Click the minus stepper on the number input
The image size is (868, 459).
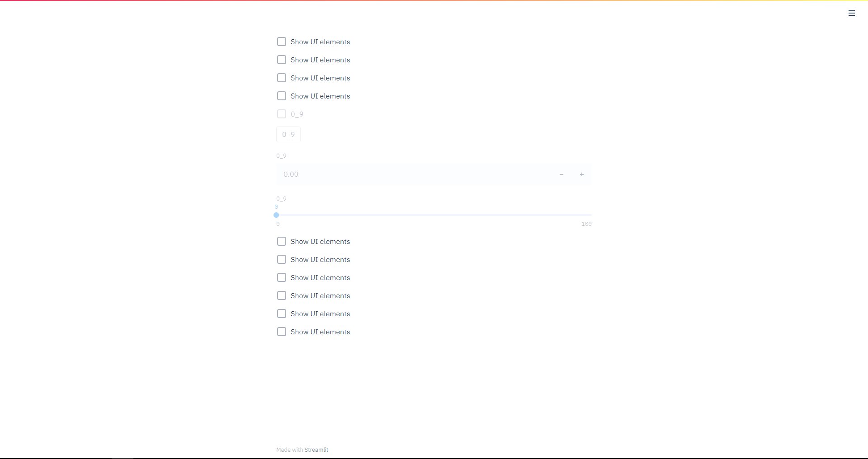pos(561,174)
